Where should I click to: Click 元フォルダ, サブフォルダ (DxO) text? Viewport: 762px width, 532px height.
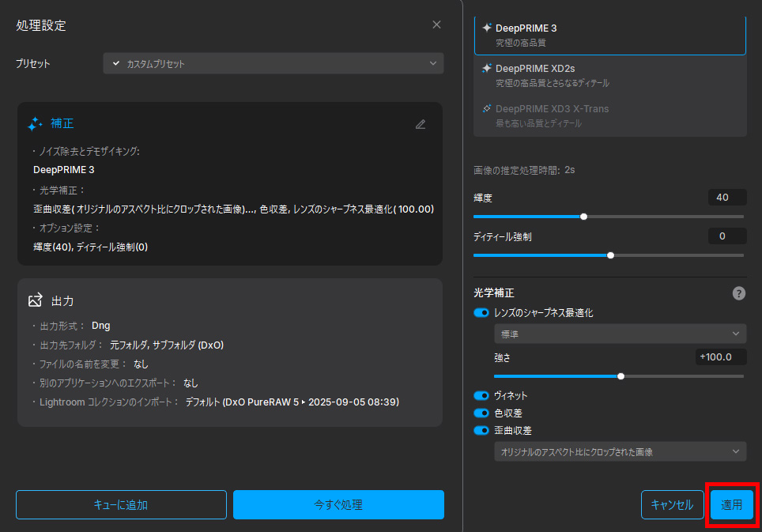[x=167, y=345]
